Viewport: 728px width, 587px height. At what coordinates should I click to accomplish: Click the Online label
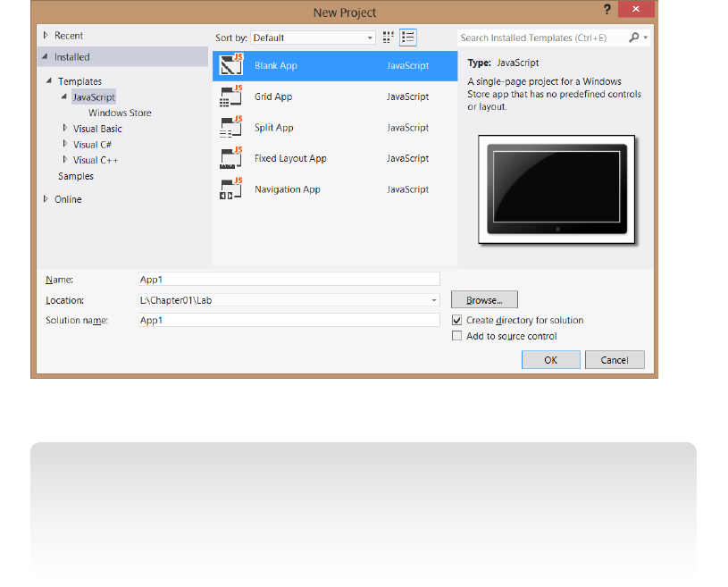pos(68,199)
